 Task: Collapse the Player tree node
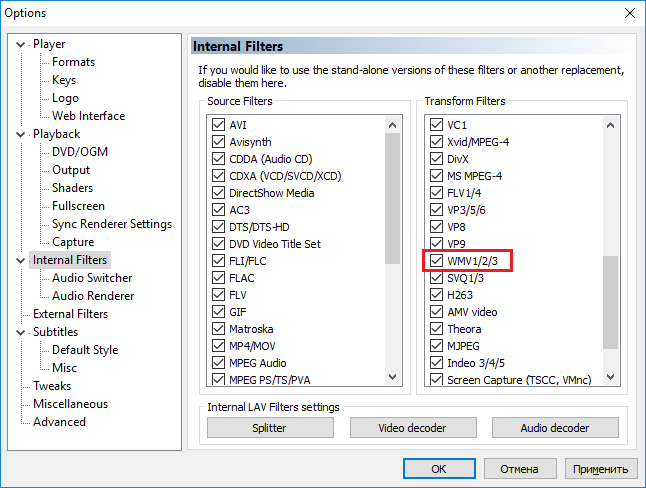23,44
